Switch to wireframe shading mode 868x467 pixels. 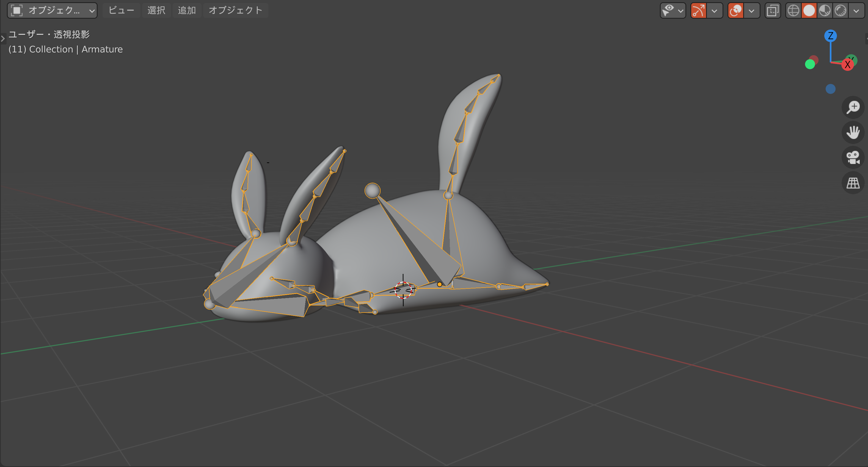[x=793, y=10]
